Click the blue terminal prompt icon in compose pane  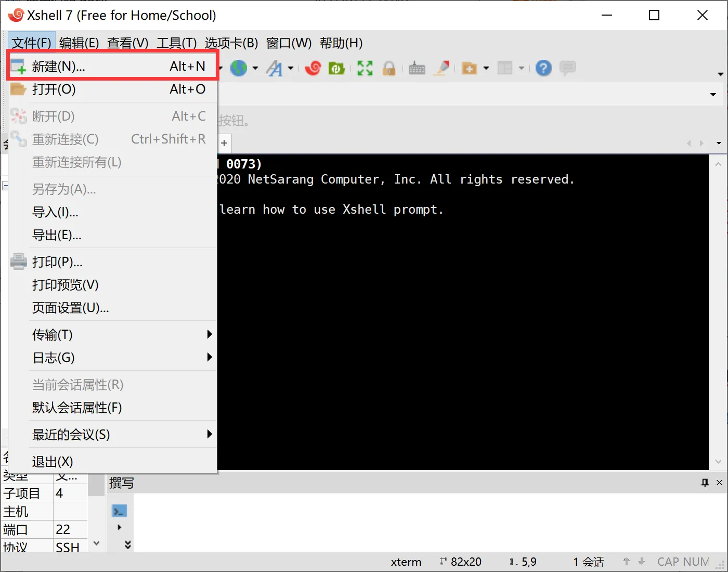point(120,511)
